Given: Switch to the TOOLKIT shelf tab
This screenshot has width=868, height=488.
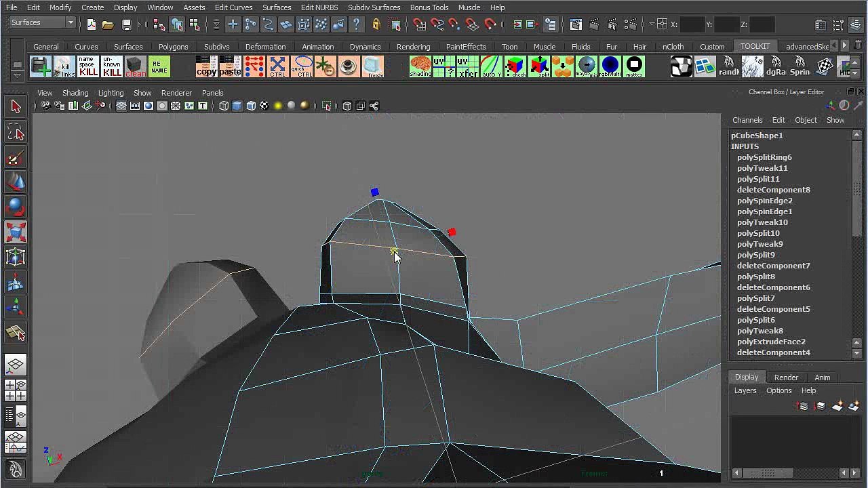Looking at the screenshot, I should click(x=755, y=46).
